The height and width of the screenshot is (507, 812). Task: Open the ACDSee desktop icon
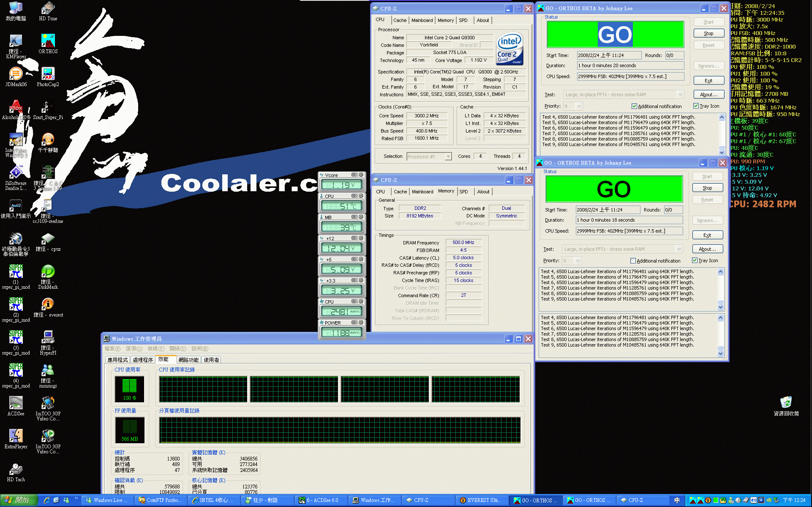click(x=16, y=403)
